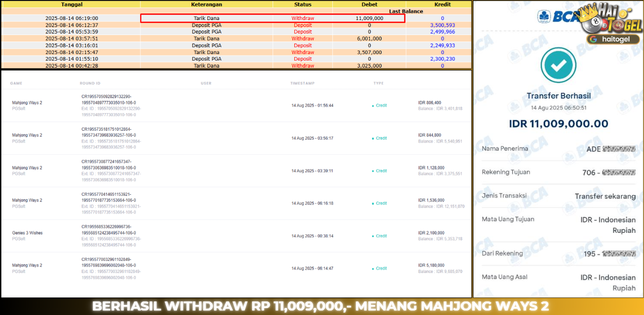Image resolution: width=644 pixels, height=315 pixels.
Task: Select the date 2025-08-14 06:19:00
Action: tap(72, 18)
